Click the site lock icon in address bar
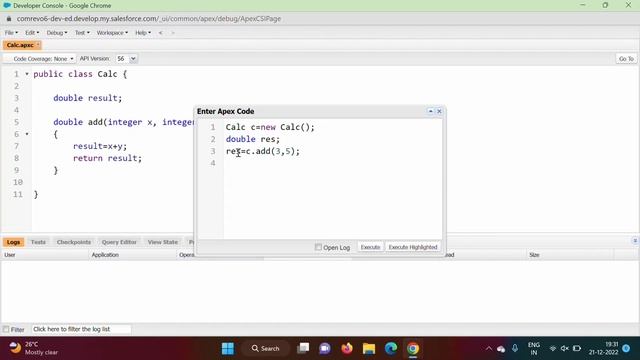Image resolution: width=640 pixels, height=360 pixels. click(x=9, y=19)
